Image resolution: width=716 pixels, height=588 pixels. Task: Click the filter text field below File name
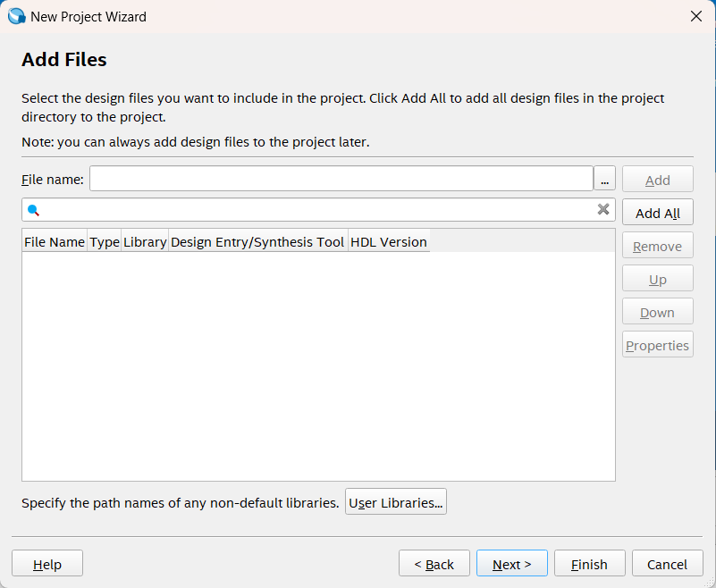[x=313, y=210]
